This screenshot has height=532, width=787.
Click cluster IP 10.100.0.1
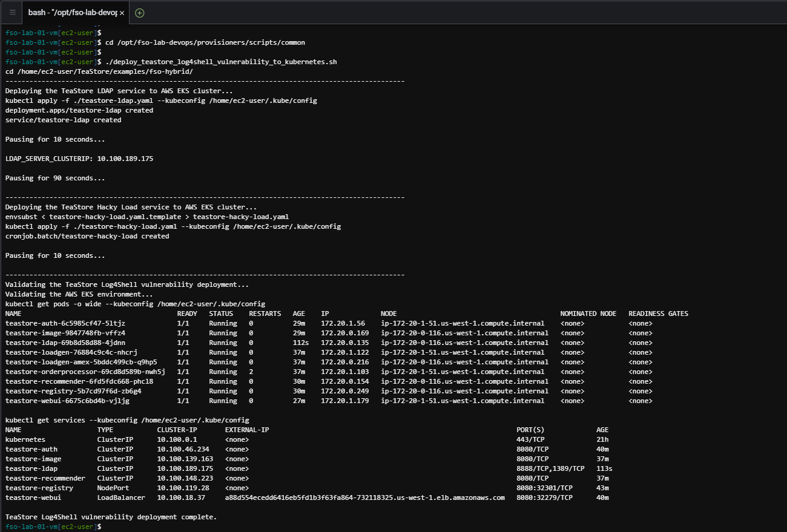coord(177,439)
